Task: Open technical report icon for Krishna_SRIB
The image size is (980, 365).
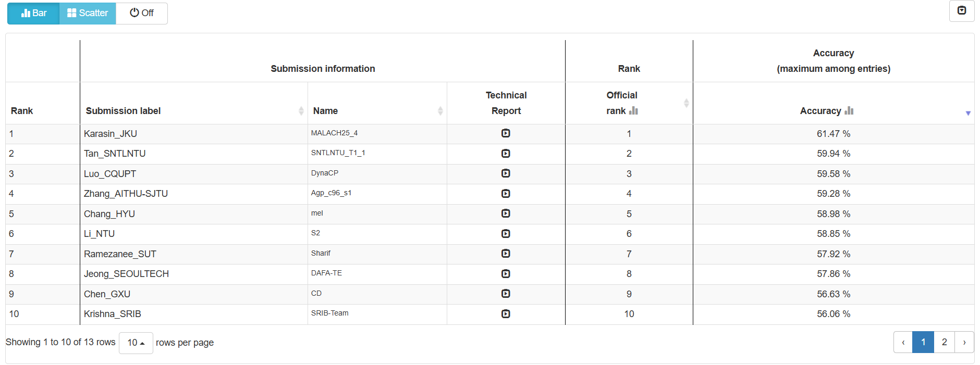Action: tap(506, 314)
